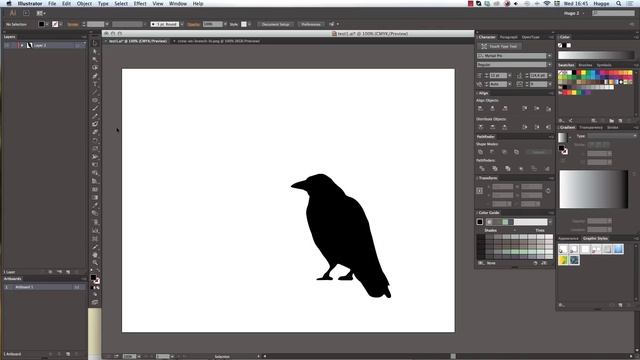Click first Align Objects icon, horizontal align left
This screenshot has height=360, width=640.
click(480, 108)
